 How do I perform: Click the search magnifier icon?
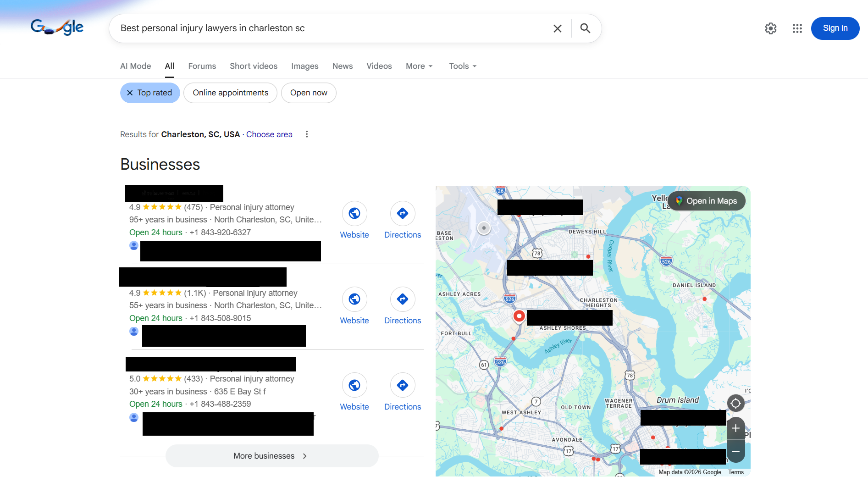point(585,28)
